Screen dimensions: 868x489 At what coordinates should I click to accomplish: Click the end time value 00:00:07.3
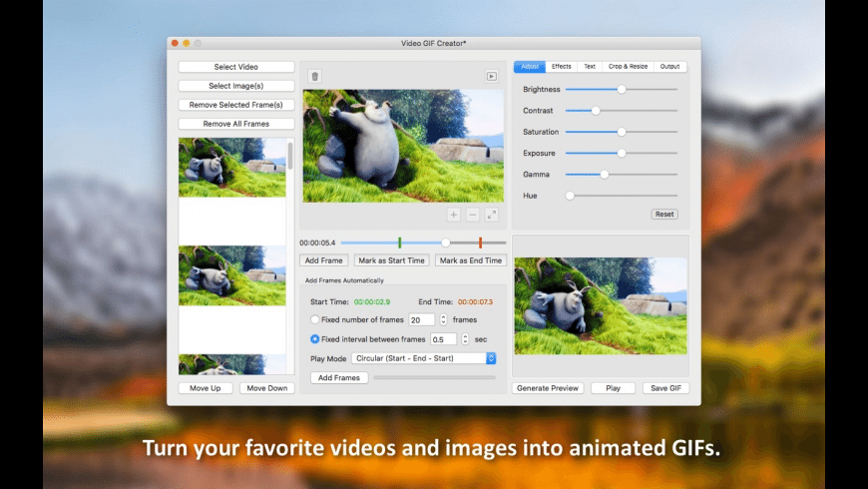tap(475, 301)
